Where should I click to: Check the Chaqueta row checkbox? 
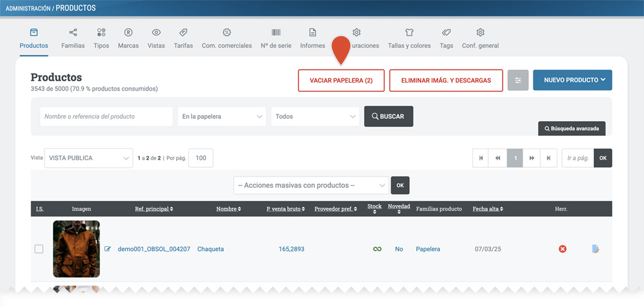(x=39, y=249)
